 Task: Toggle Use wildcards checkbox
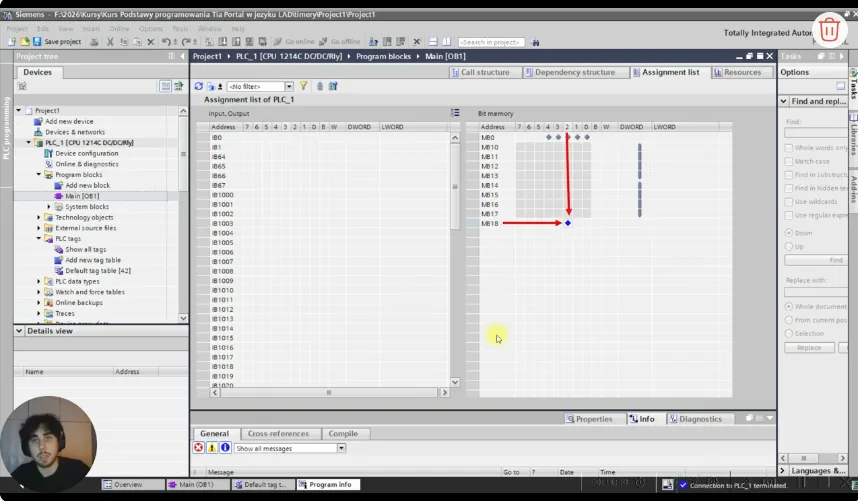coord(789,201)
